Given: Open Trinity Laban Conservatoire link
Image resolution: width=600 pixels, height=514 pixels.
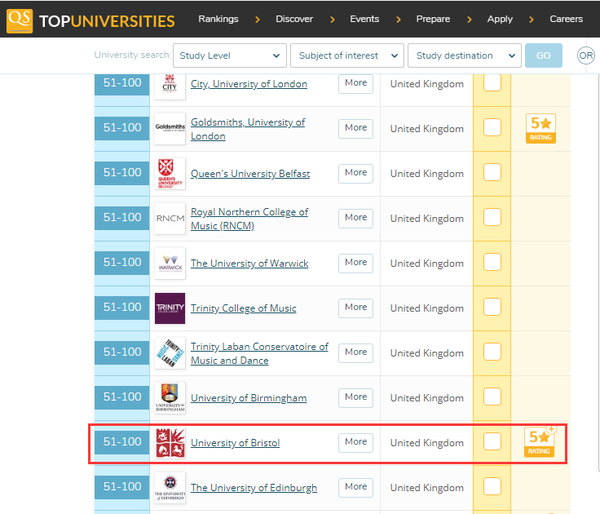Looking at the screenshot, I should [259, 354].
